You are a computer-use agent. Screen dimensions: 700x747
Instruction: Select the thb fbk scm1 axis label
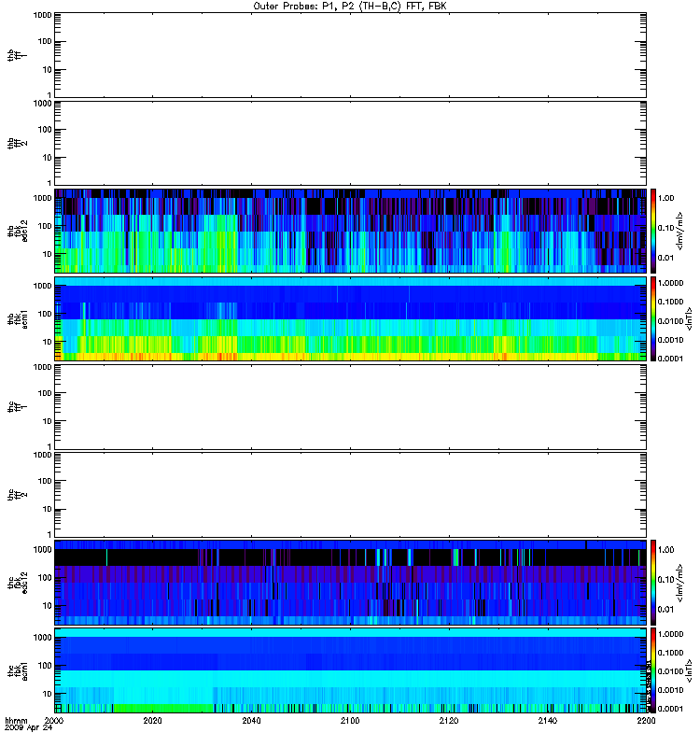click(x=18, y=318)
